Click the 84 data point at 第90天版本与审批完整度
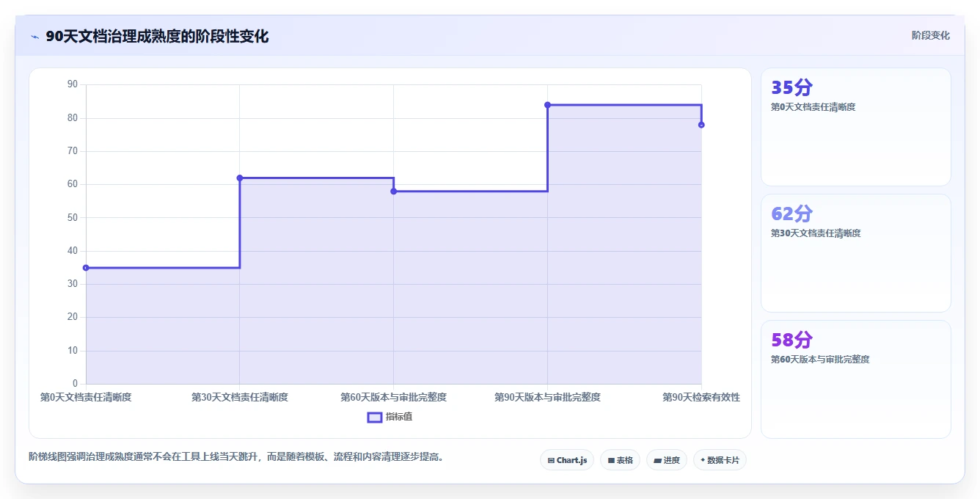Viewport: 980px width, 499px height. pos(547,105)
